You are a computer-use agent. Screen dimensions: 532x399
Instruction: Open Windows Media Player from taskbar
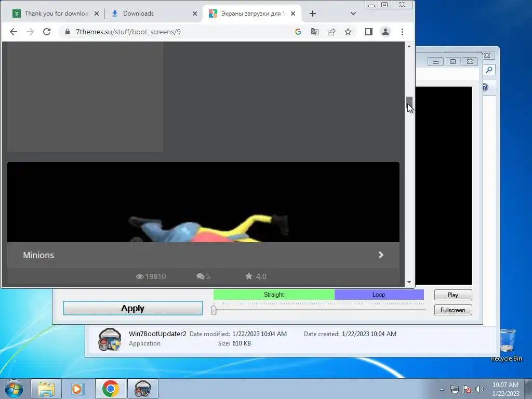pyautogui.click(x=78, y=389)
